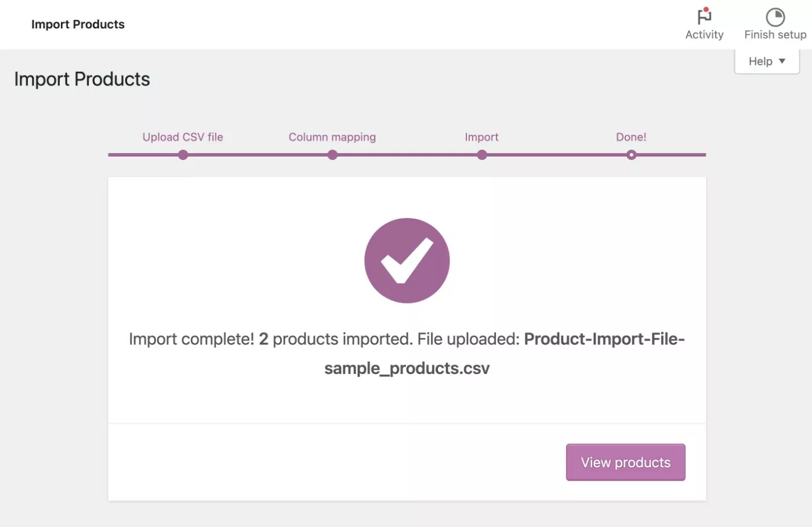Select the Upload CSV file step label
The width and height of the screenshot is (812, 527).
point(183,137)
